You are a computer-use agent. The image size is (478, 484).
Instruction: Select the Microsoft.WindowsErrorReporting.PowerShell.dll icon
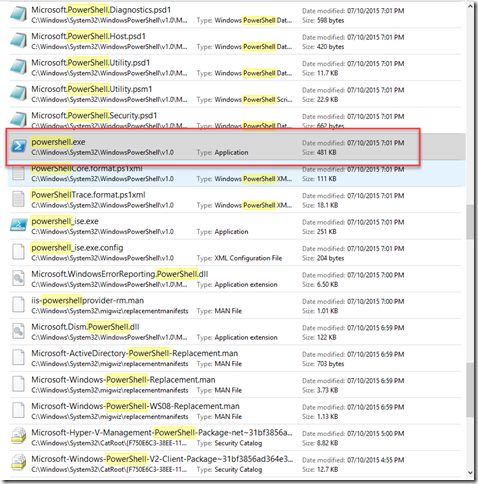coord(18,278)
